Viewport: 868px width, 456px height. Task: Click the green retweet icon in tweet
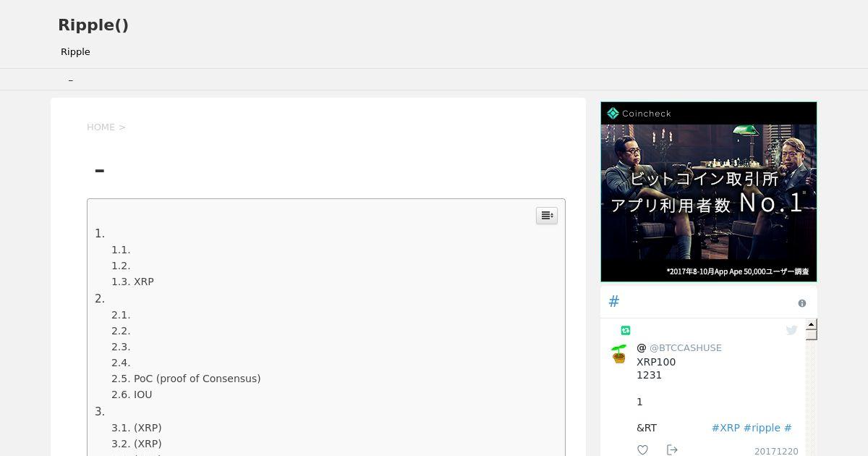click(626, 330)
